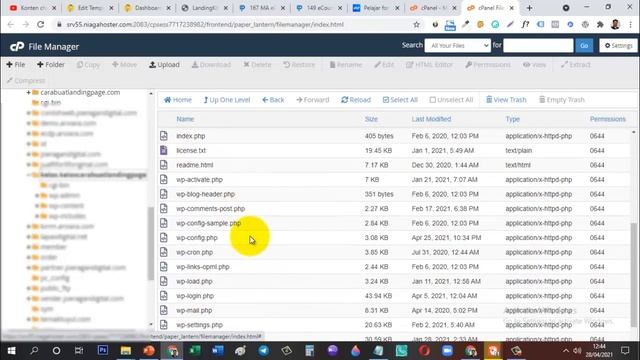Click the file icon of wp-load.php
This screenshot has width=640, height=360.
[x=164, y=281]
